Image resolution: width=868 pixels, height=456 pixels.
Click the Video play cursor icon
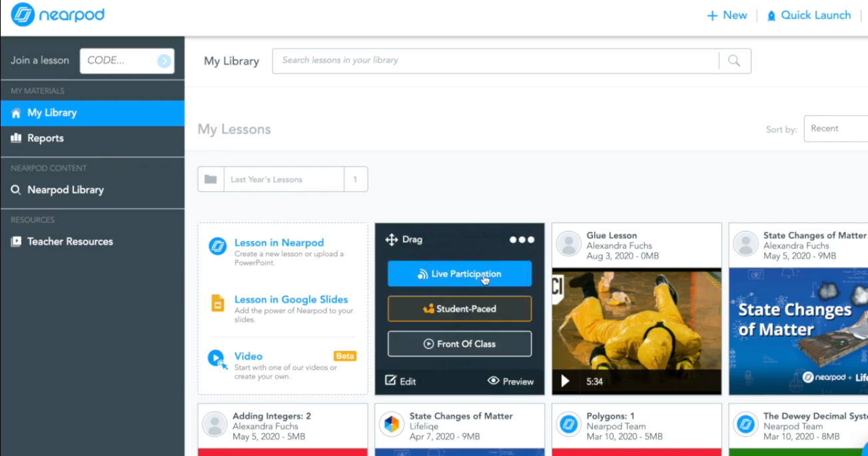pos(217,359)
